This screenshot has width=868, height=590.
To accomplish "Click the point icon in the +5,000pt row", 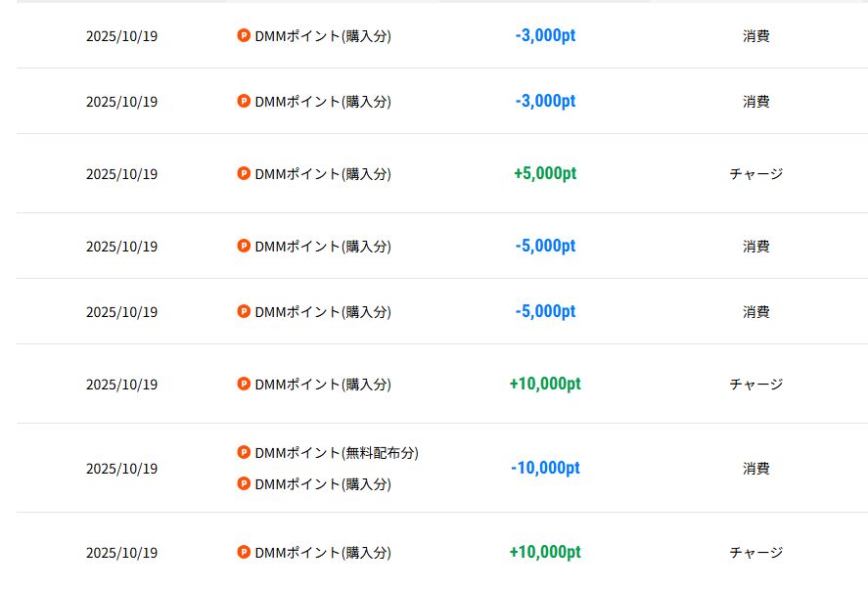I will [244, 173].
